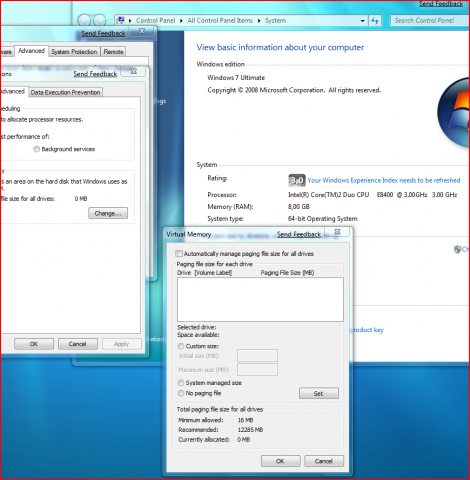
Task: Open the address bar history dropdown arrow
Action: 363,21
